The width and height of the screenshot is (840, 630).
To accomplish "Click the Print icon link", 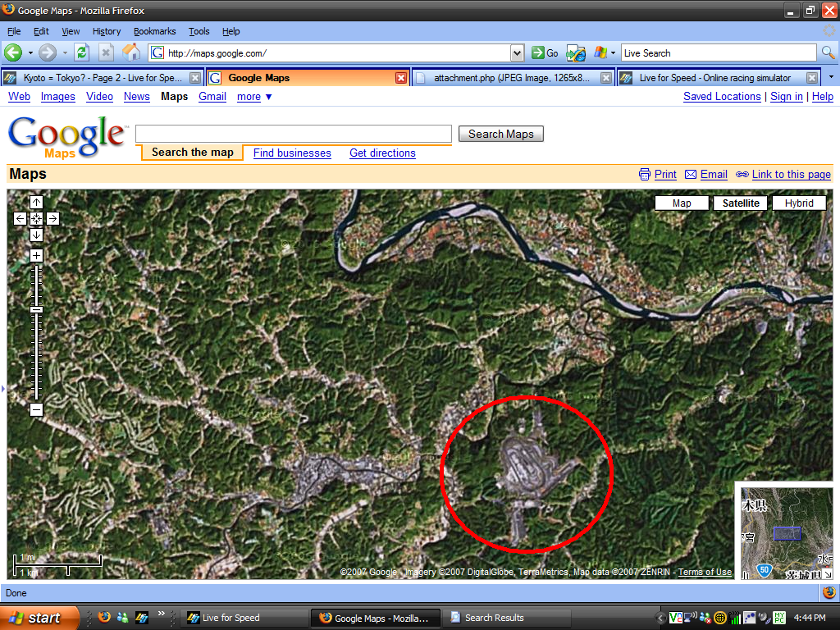I will point(645,175).
